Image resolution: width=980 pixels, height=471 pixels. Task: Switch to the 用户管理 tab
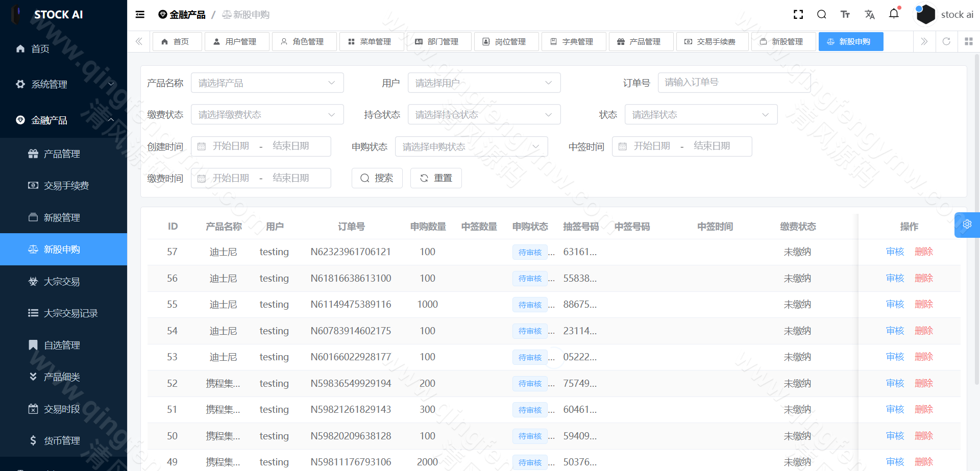coord(237,41)
